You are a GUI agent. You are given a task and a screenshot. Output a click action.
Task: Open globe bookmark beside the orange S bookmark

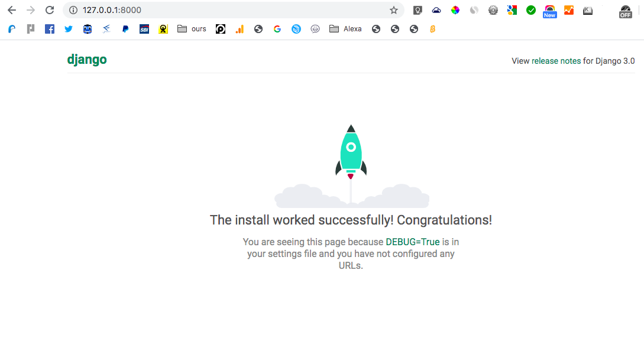point(413,29)
